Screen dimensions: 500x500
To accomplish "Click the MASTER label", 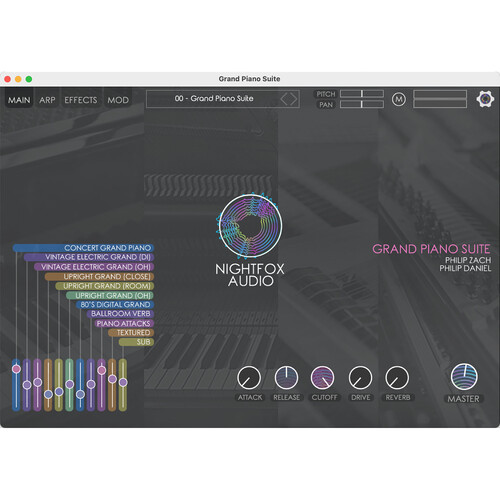I will (x=463, y=399).
